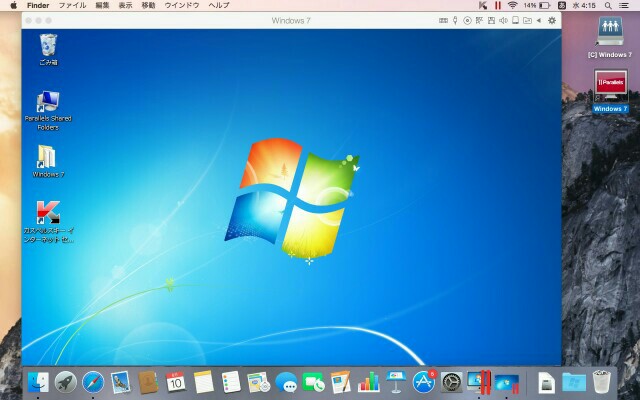Open FaceTime from the Dock

click(x=313, y=382)
